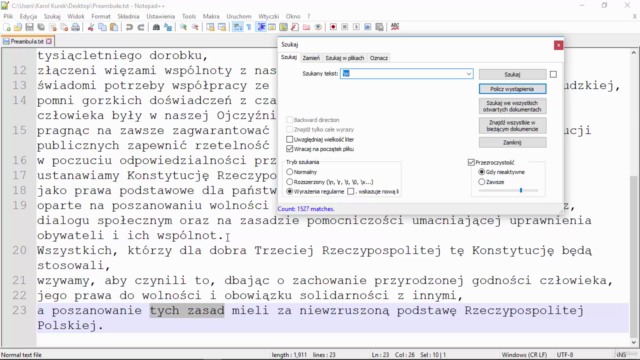Click the Playback macro icon

pos(356,27)
